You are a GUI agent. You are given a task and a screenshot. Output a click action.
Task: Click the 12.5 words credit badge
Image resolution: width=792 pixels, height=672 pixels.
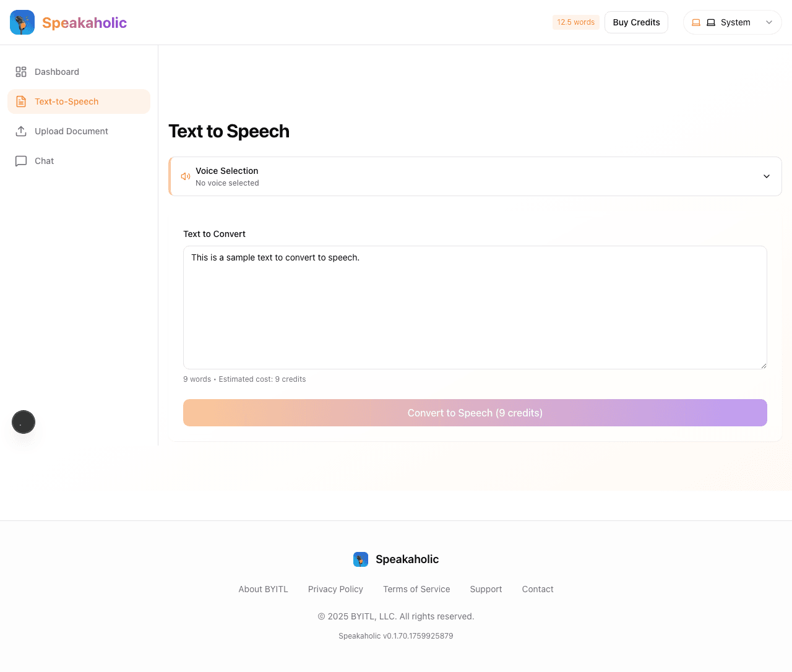click(575, 22)
